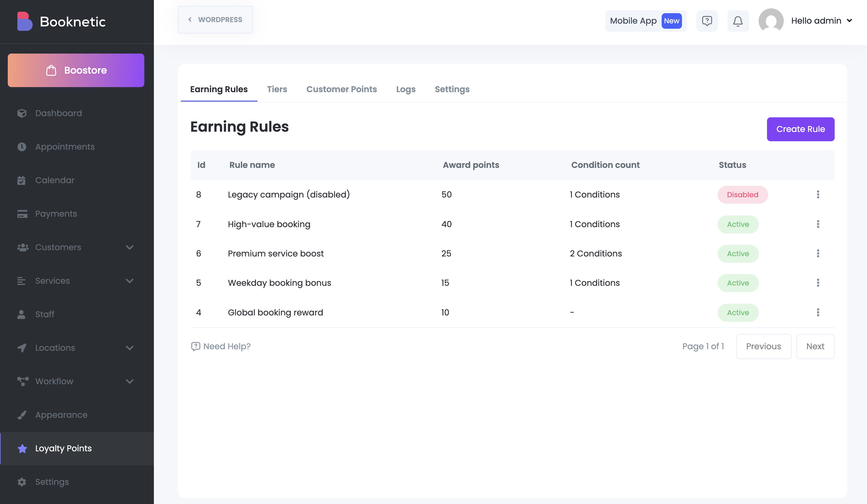Switch to the Customer Points tab

341,89
